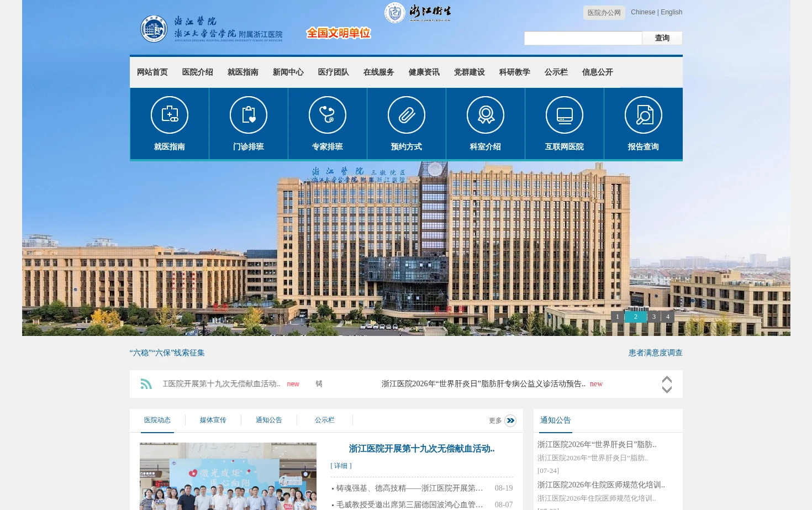Click the hospital building banner image
Image resolution: width=812 pixels, height=510 pixels.
coord(406,249)
